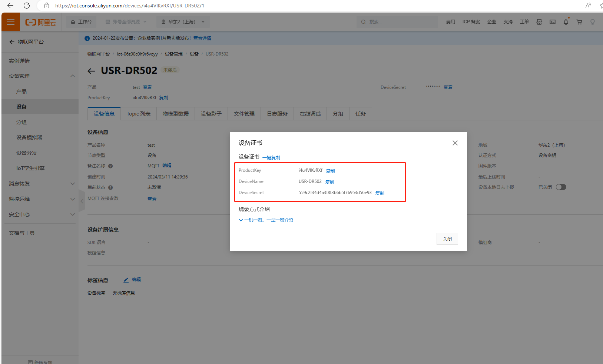
Task: Open the hamburger navigation menu
Action: [x=11, y=22]
